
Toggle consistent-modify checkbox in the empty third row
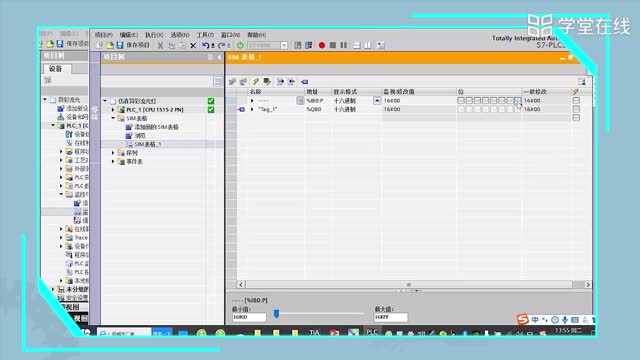(x=576, y=118)
